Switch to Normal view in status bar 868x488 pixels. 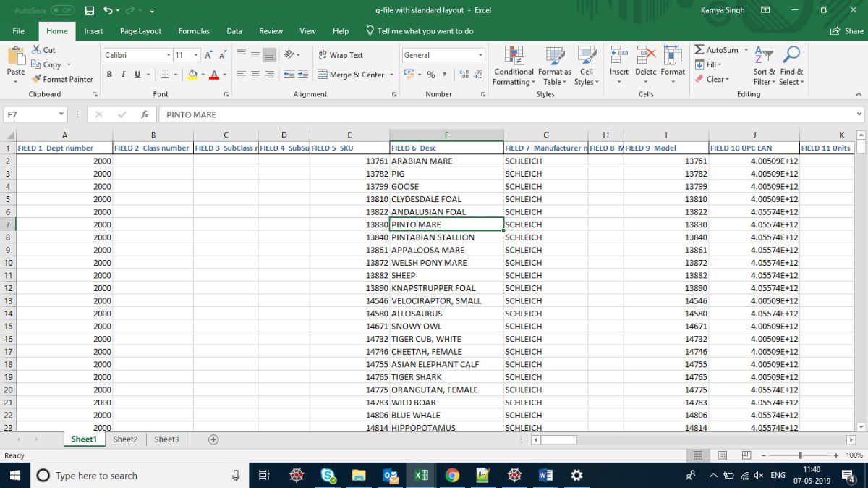point(698,455)
